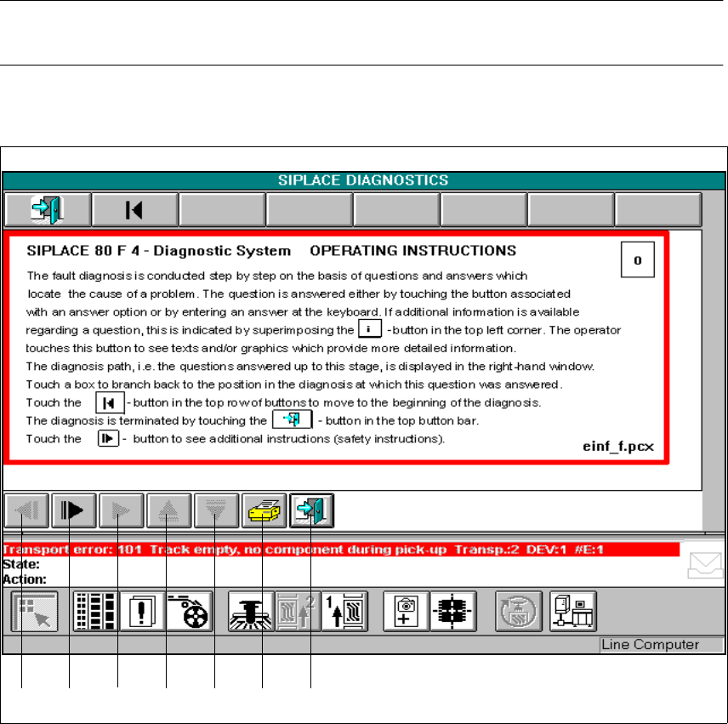Viewport: 728px width, 724px height.
Task: Click the grid with cursor selection icon
Action: tap(35, 612)
